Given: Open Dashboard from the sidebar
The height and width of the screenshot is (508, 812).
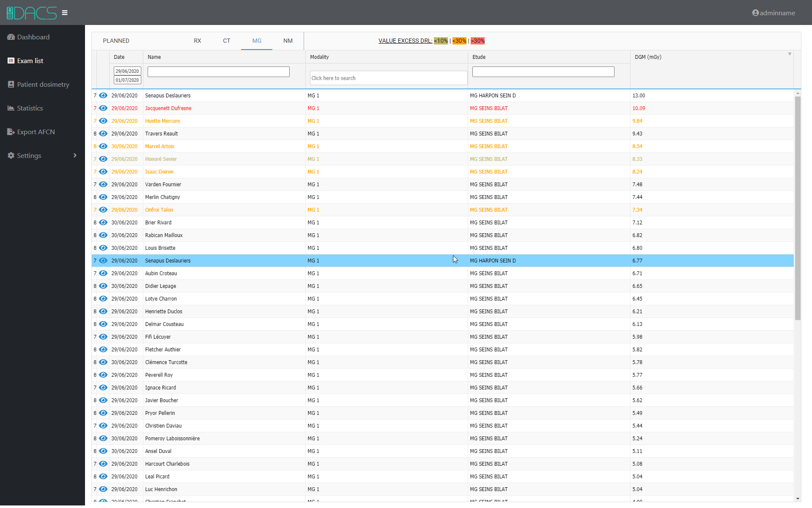Looking at the screenshot, I should pos(33,37).
